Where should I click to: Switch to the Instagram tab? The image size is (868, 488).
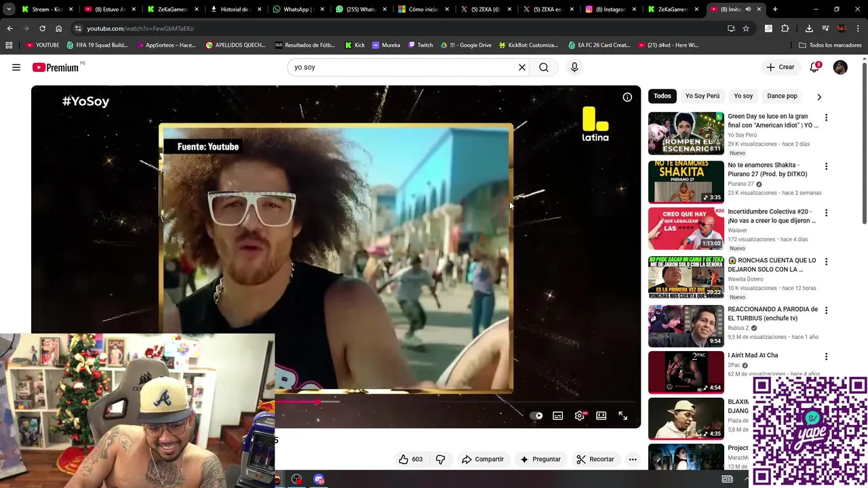pyautogui.click(x=610, y=9)
